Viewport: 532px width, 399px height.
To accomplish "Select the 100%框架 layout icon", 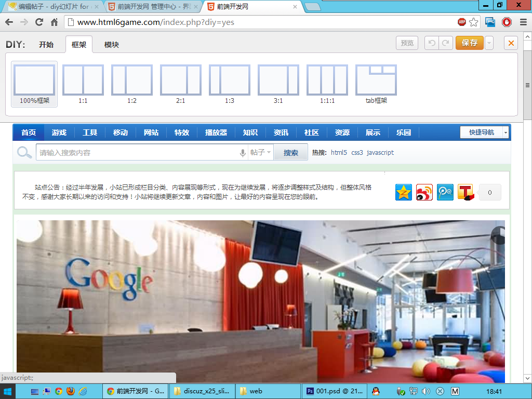I will pos(34,84).
